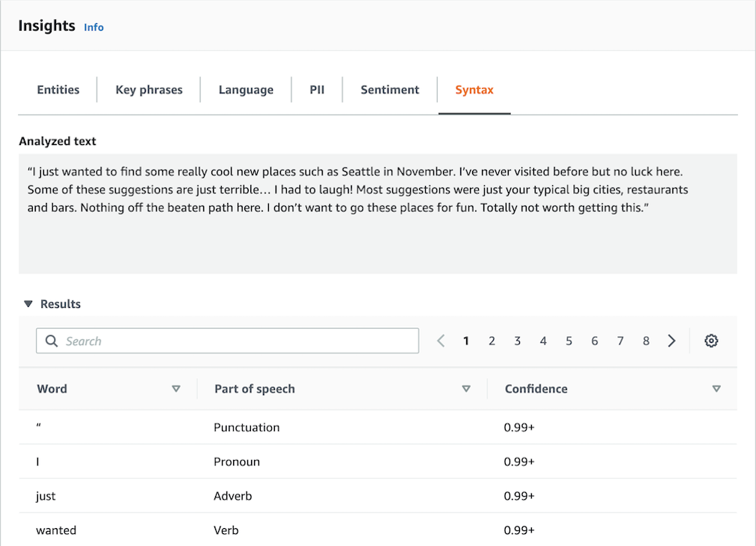
Task: Jump to results page 2
Action: tap(492, 341)
